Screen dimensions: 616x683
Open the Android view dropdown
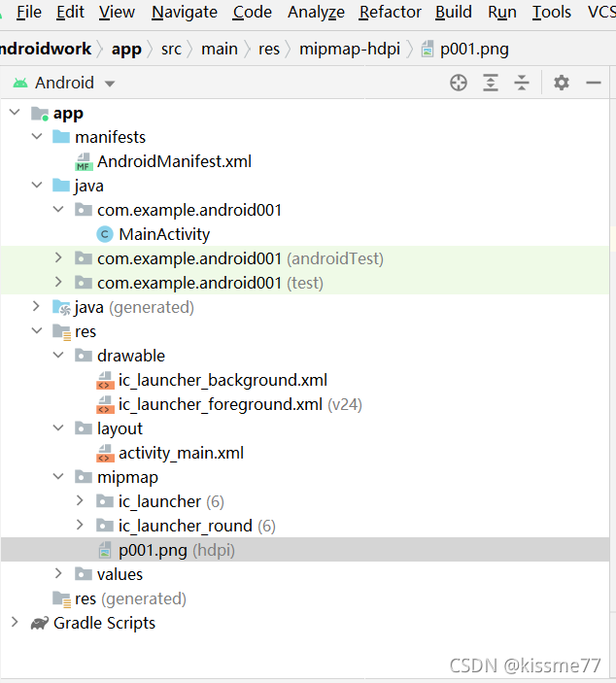(110, 84)
